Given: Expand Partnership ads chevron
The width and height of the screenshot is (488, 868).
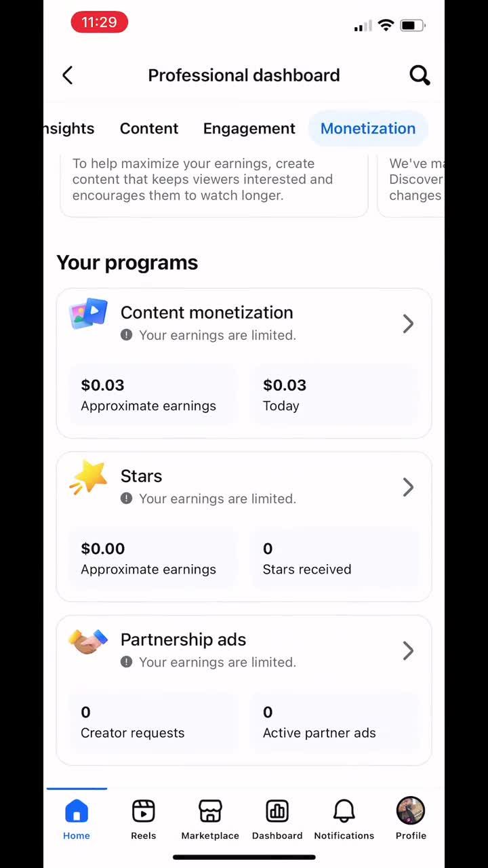Looking at the screenshot, I should pos(408,650).
